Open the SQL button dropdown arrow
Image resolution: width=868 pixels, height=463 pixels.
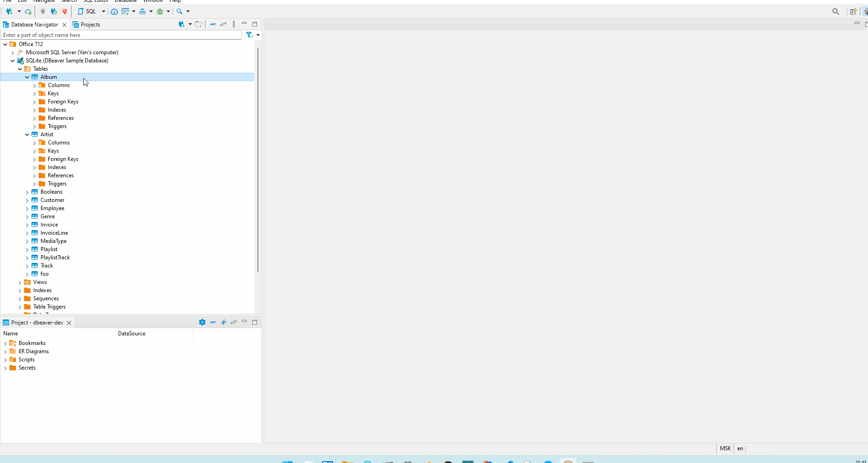tap(103, 11)
